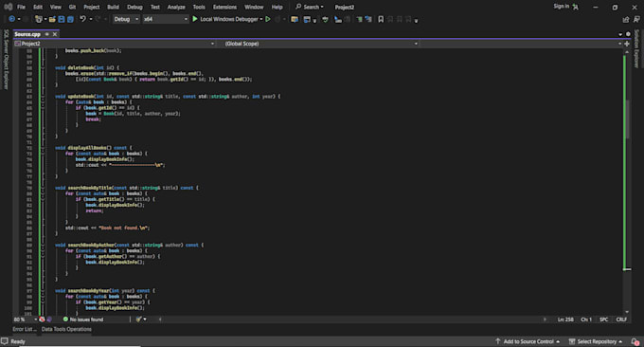Open the Build menu
This screenshot has height=347, width=644.
113,7
